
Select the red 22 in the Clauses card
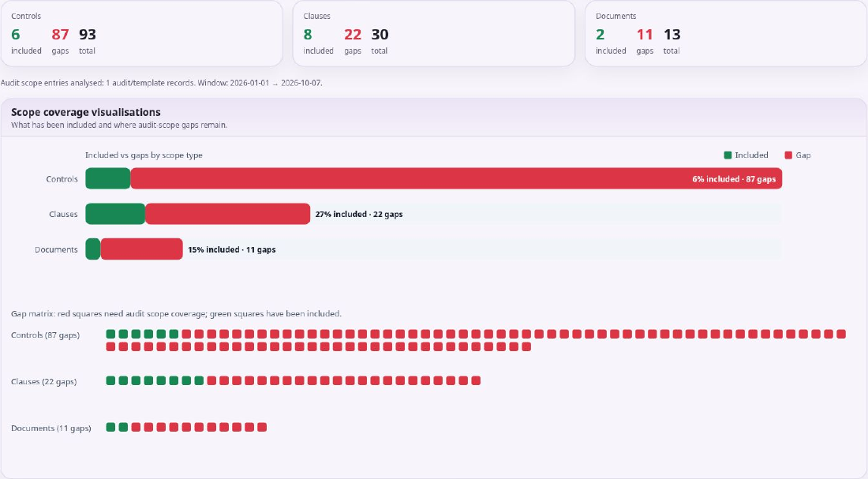point(353,35)
